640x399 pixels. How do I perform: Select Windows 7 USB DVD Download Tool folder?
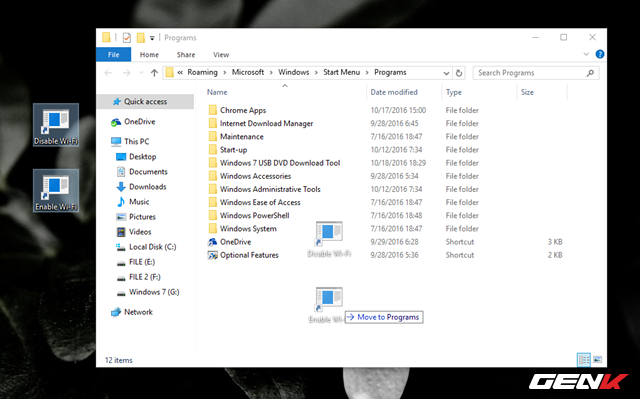pyautogui.click(x=280, y=163)
